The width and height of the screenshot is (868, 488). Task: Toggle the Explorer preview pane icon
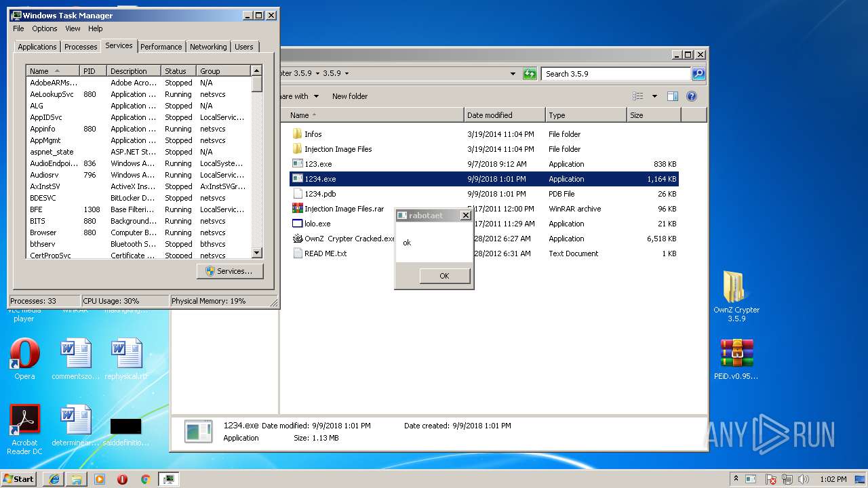pyautogui.click(x=672, y=96)
